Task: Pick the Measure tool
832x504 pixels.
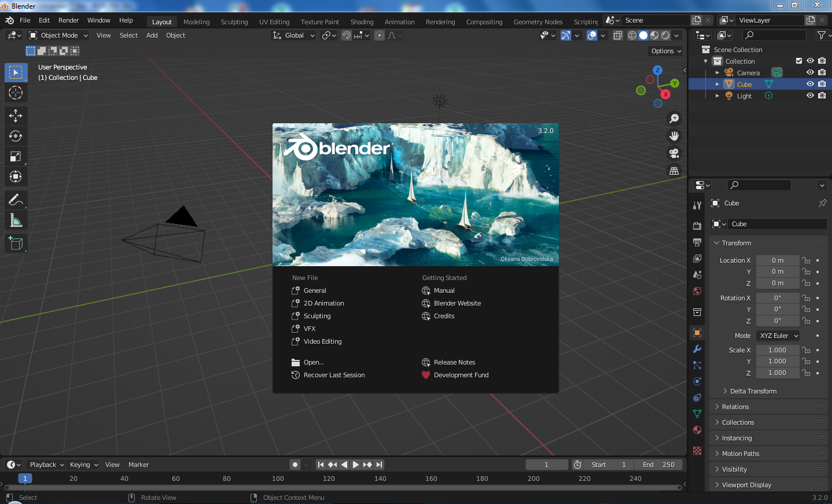Action: point(16,220)
